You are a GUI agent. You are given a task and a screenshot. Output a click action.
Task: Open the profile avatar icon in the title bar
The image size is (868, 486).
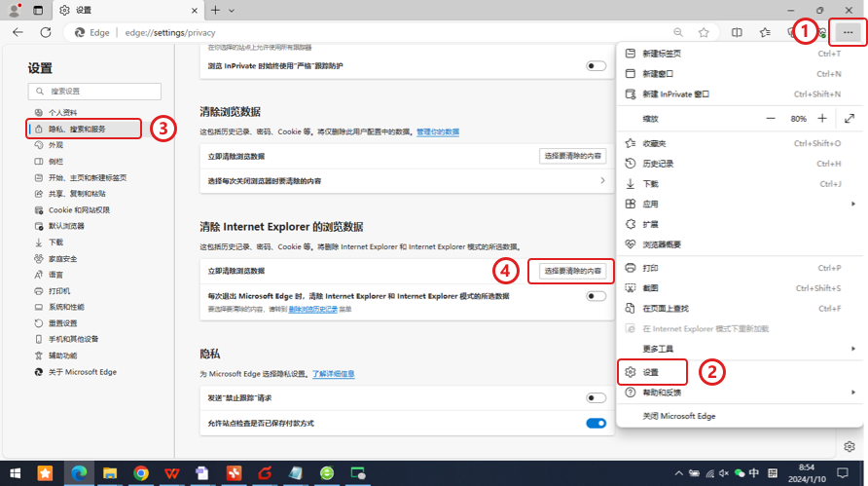click(x=15, y=10)
